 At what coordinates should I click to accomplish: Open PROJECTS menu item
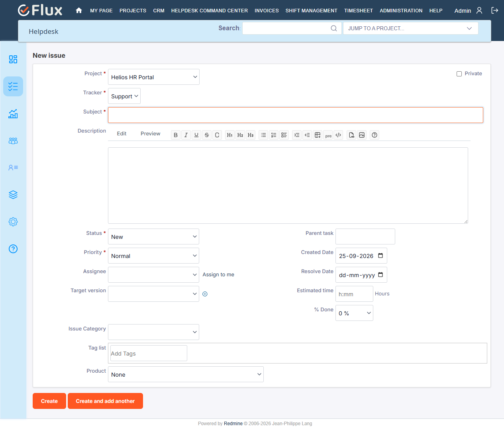click(133, 11)
